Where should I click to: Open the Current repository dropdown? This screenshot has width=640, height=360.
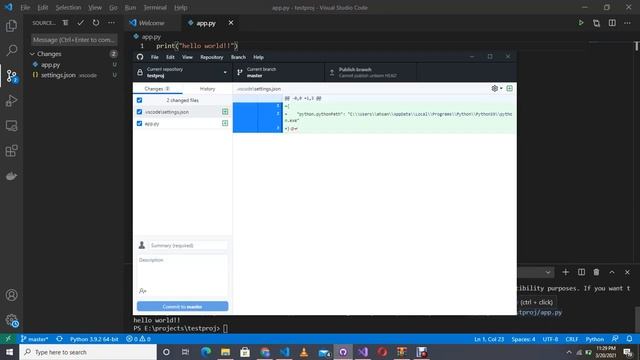tap(182, 72)
